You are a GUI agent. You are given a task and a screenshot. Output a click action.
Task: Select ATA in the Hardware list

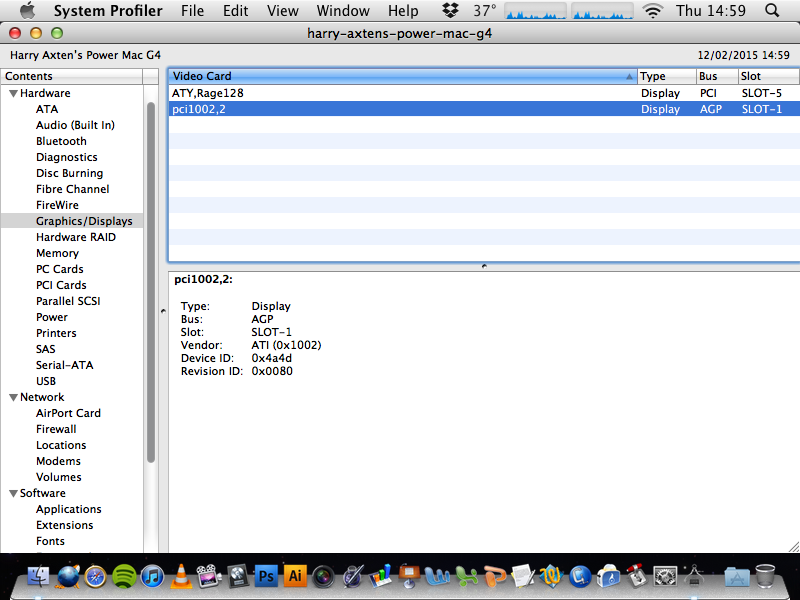click(x=47, y=109)
